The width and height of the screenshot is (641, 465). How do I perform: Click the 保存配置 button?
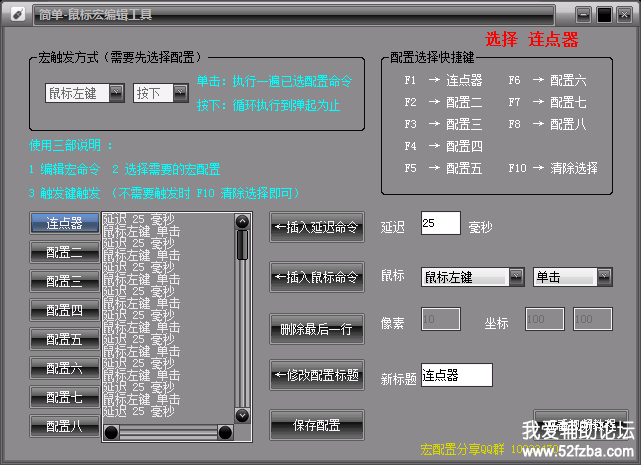tap(317, 425)
